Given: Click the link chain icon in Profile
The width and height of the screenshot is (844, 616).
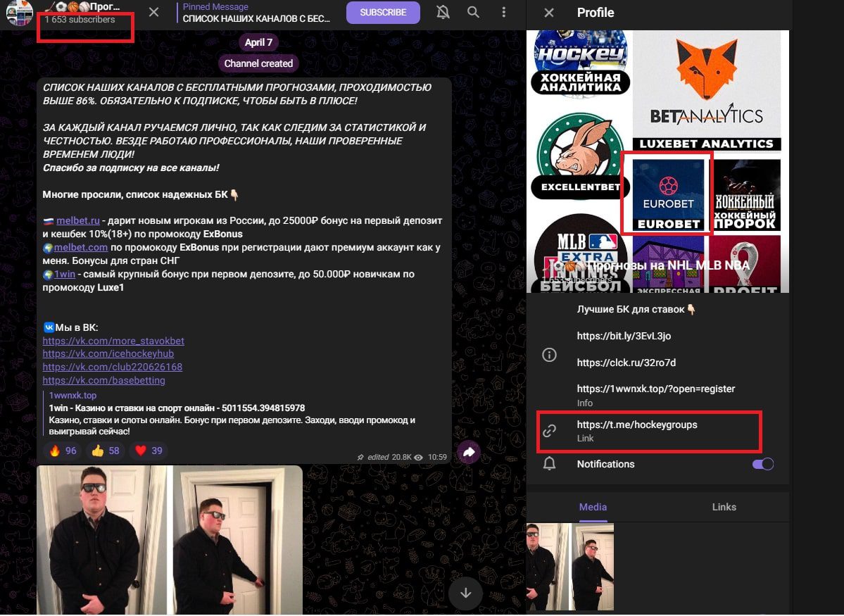Looking at the screenshot, I should point(549,431).
